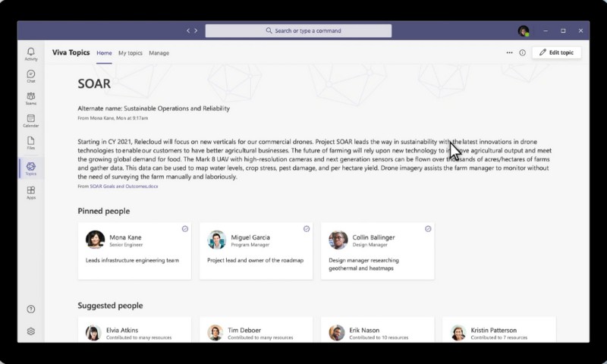
Task: Open Files in the sidebar
Action: click(x=31, y=143)
